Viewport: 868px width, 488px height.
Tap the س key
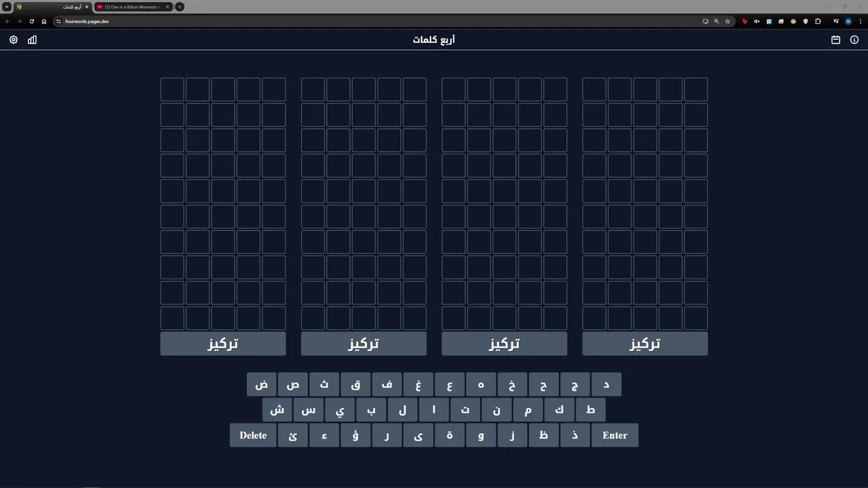click(309, 410)
